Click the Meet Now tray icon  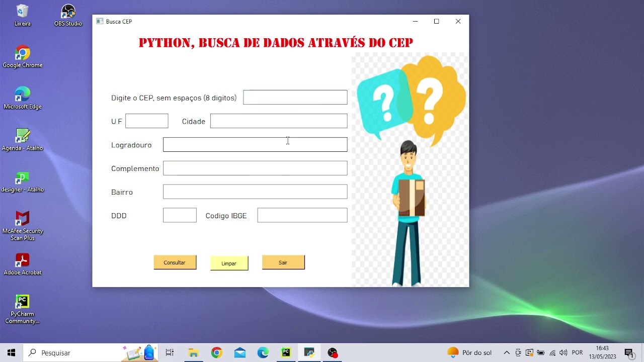[x=518, y=352]
